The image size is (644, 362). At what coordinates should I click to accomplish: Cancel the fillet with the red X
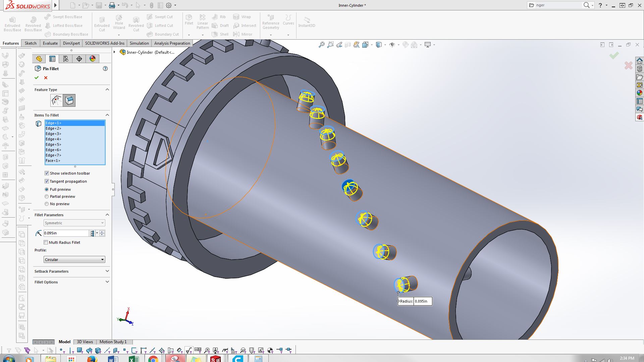[x=46, y=78]
